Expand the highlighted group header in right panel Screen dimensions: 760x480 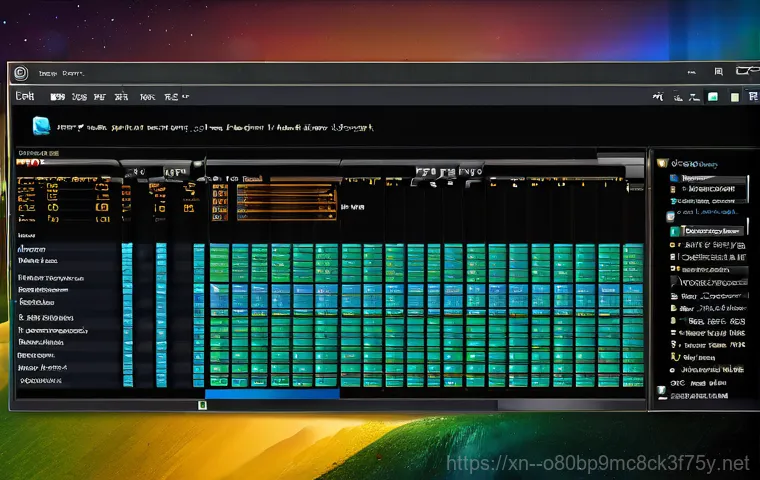click(x=714, y=231)
